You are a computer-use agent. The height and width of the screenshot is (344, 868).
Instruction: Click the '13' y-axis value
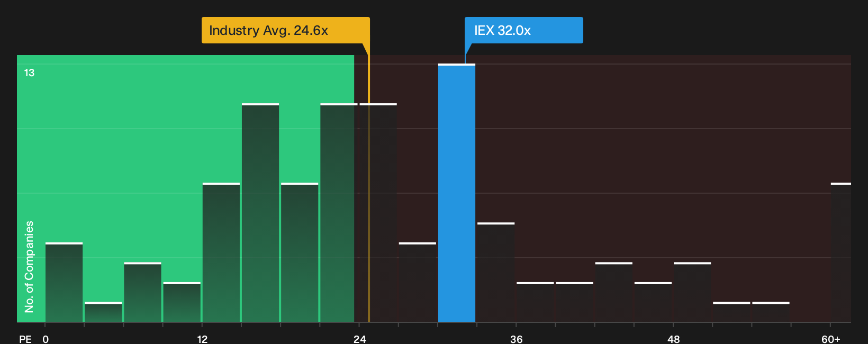coord(29,73)
